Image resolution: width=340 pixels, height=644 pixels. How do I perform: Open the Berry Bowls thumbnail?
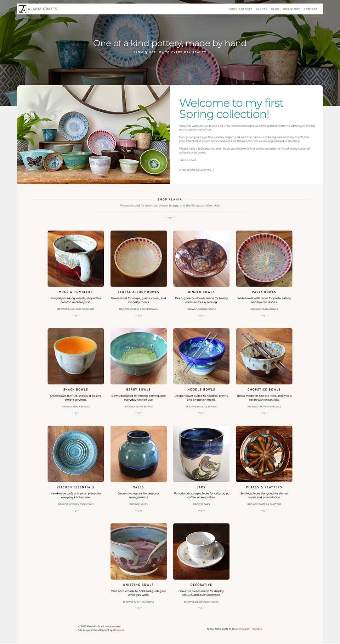[x=138, y=356]
